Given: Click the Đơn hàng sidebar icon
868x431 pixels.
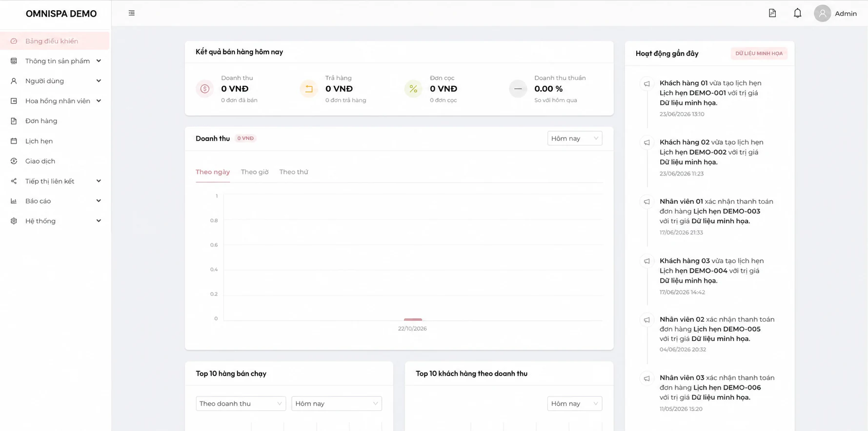Looking at the screenshot, I should coord(14,121).
